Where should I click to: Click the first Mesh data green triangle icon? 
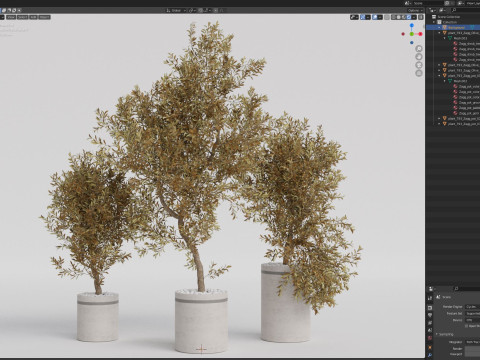(x=450, y=38)
